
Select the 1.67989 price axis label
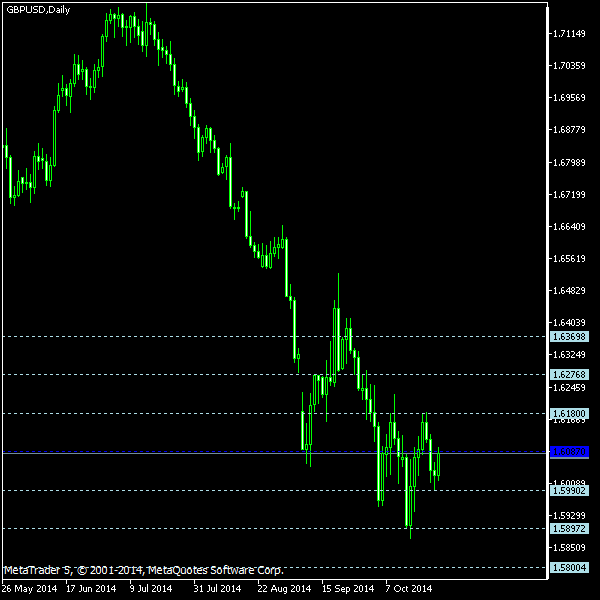pos(569,163)
